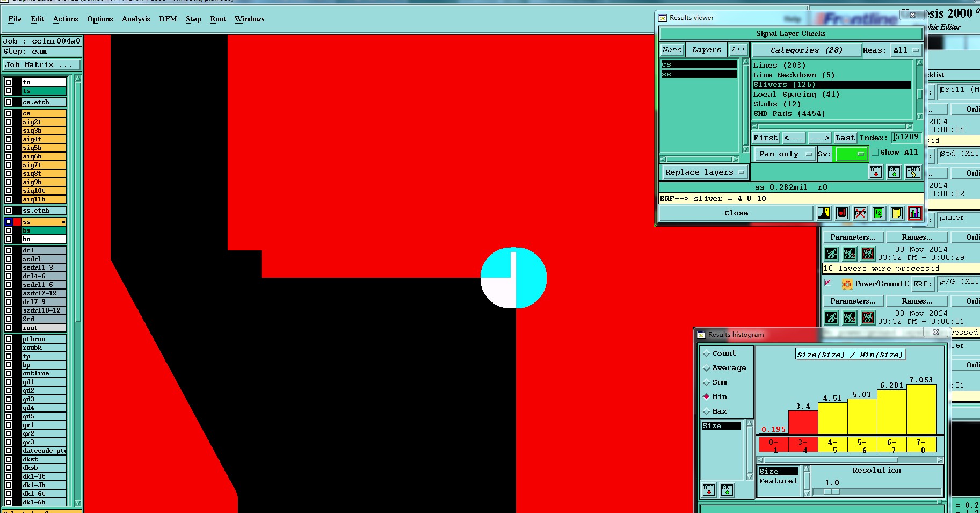Open the Replace layers dropdown
Screen dimensions: 980x513
(704, 172)
